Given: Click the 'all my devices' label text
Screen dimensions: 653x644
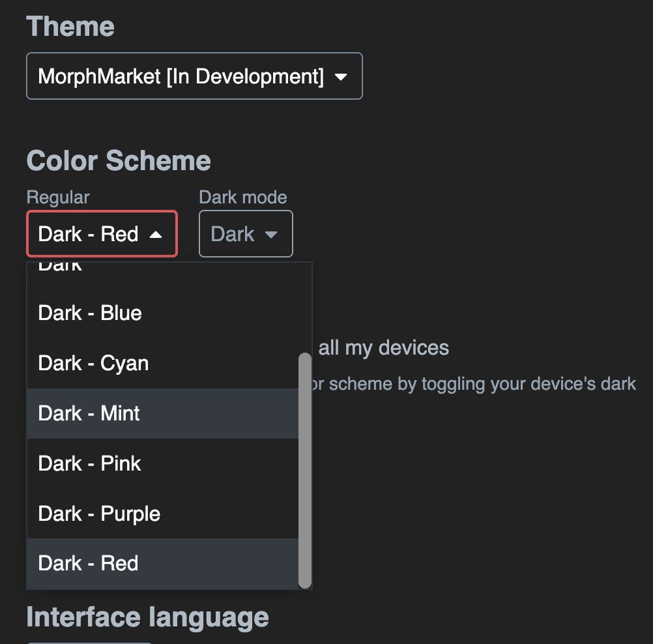Looking at the screenshot, I should [383, 348].
